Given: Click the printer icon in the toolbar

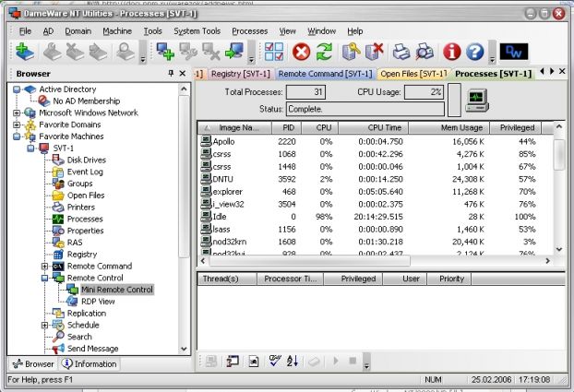Looking at the screenshot, I should tap(401, 52).
